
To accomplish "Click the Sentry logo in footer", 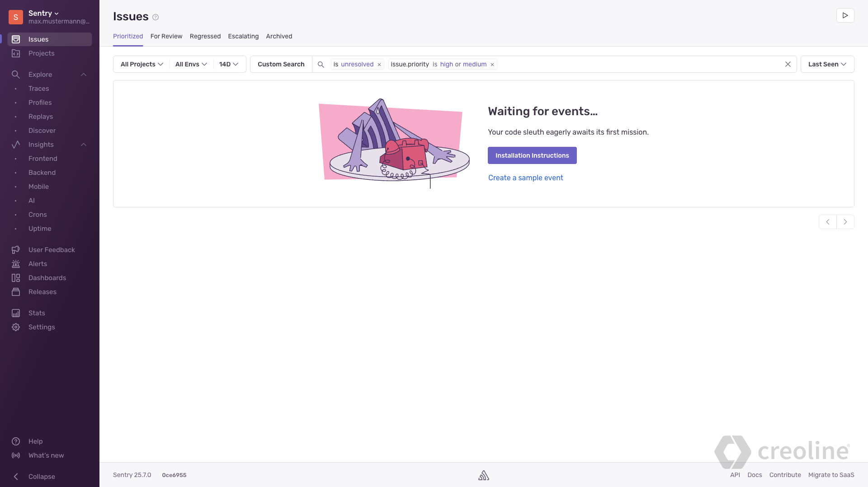I will 484,475.
